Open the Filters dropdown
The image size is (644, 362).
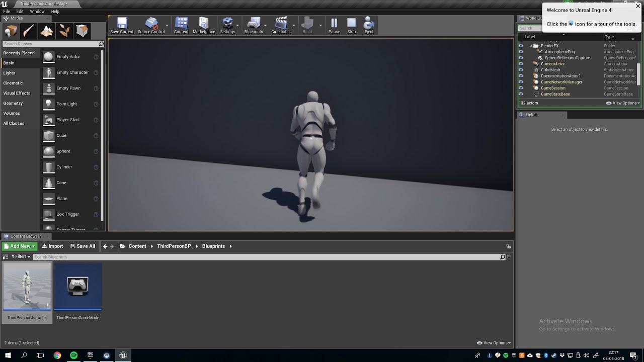21,257
